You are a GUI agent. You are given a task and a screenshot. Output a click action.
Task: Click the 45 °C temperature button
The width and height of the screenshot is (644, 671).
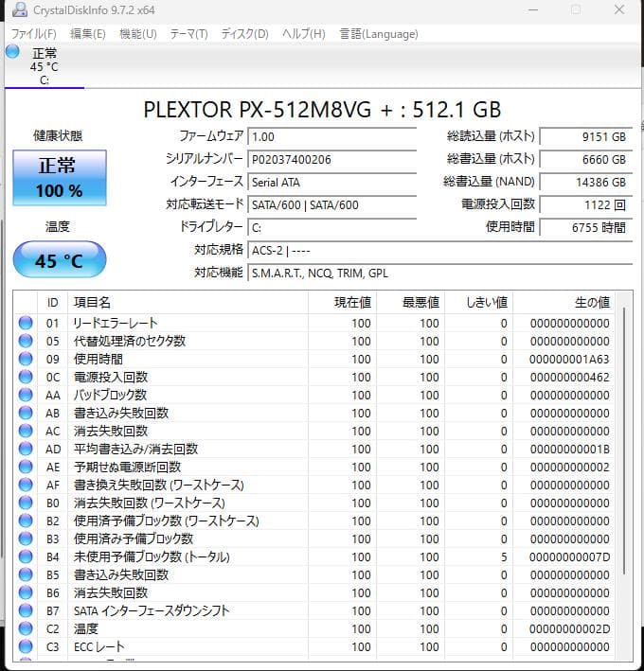tap(60, 259)
